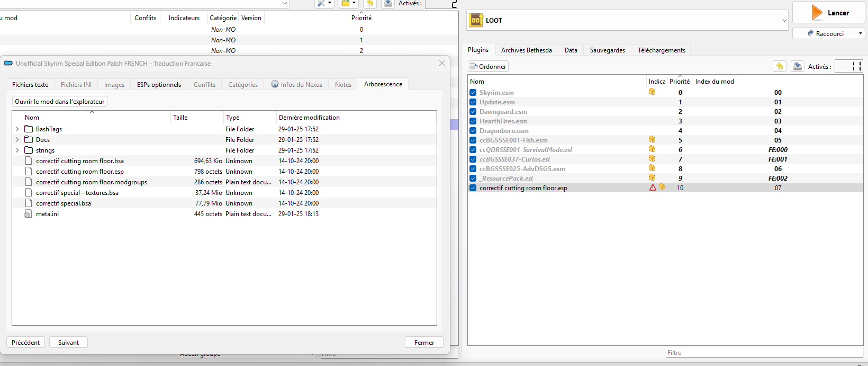Viewport: 868px width, 366px height.
Task: Click the Précédent button
Action: [x=25, y=343]
